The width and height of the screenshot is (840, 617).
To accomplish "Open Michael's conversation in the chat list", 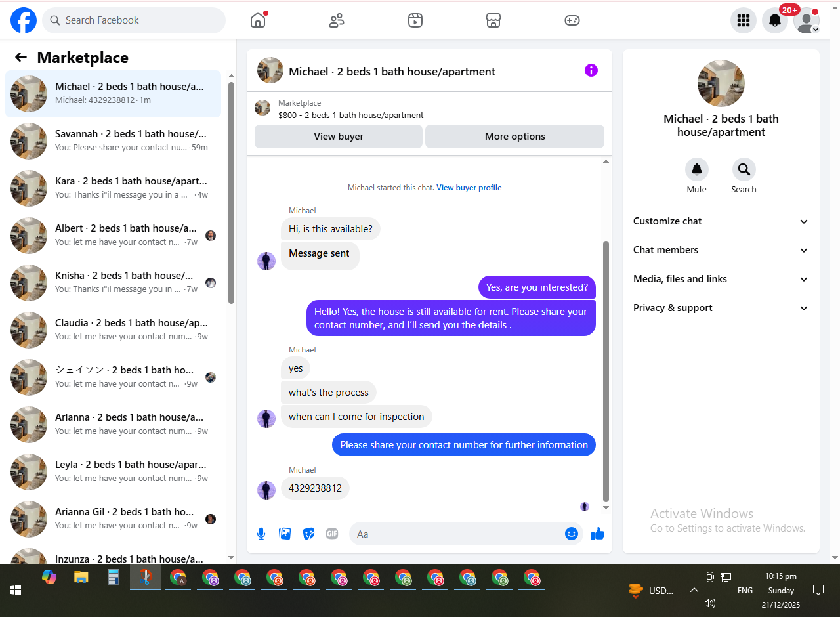I will point(114,94).
